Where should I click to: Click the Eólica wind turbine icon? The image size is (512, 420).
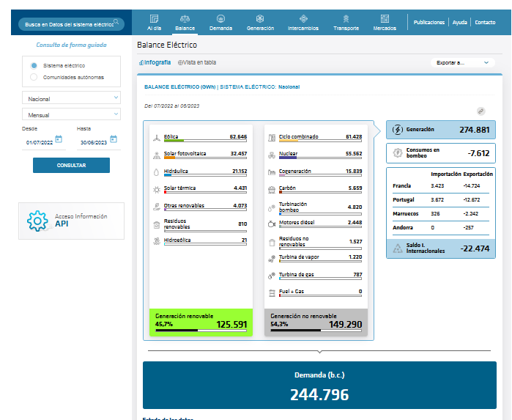click(x=156, y=137)
